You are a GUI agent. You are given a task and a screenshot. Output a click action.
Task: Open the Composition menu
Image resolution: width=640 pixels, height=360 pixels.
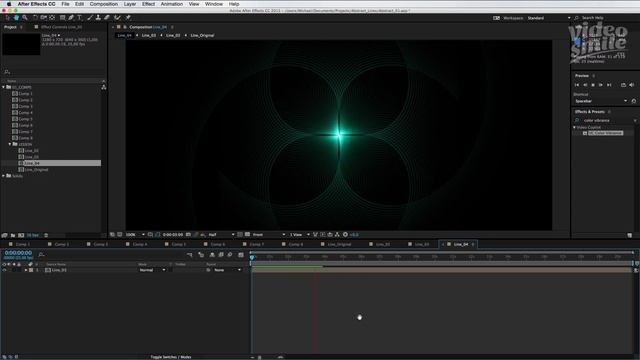coord(104,4)
